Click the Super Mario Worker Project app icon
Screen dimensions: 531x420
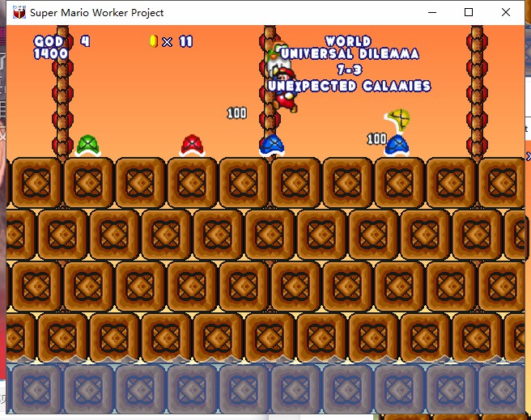(x=19, y=12)
